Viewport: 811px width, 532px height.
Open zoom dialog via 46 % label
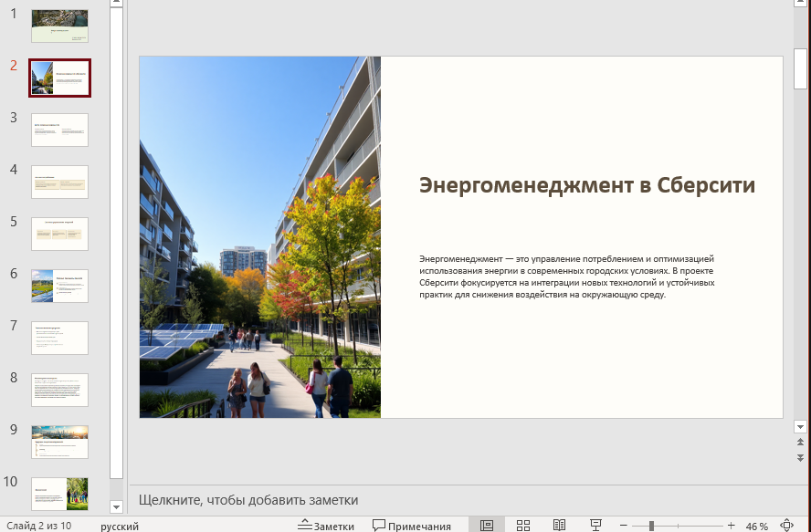coord(757,527)
